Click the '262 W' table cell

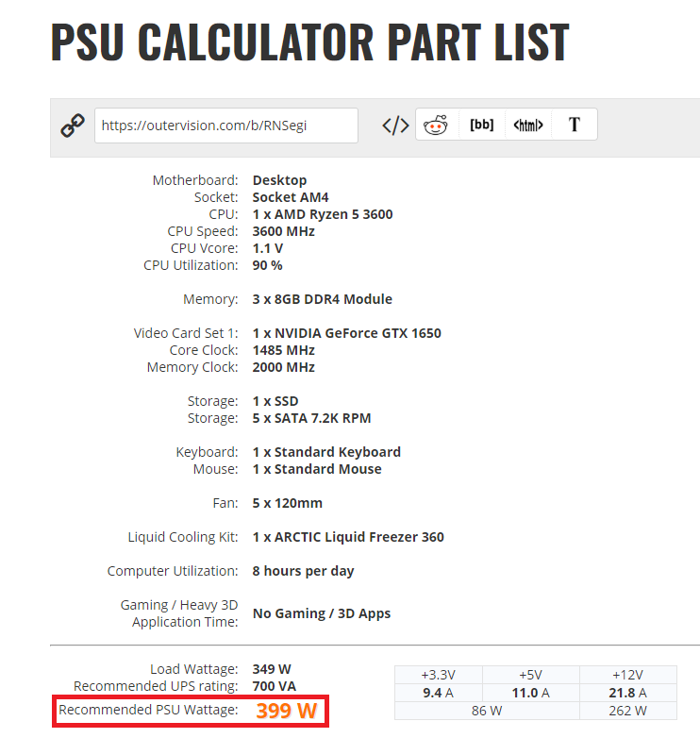(x=627, y=711)
